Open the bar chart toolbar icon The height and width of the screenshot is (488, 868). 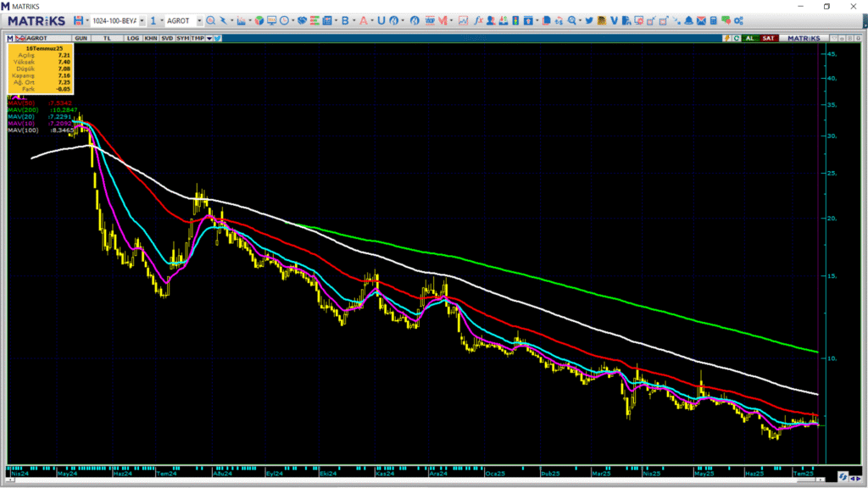click(x=241, y=20)
